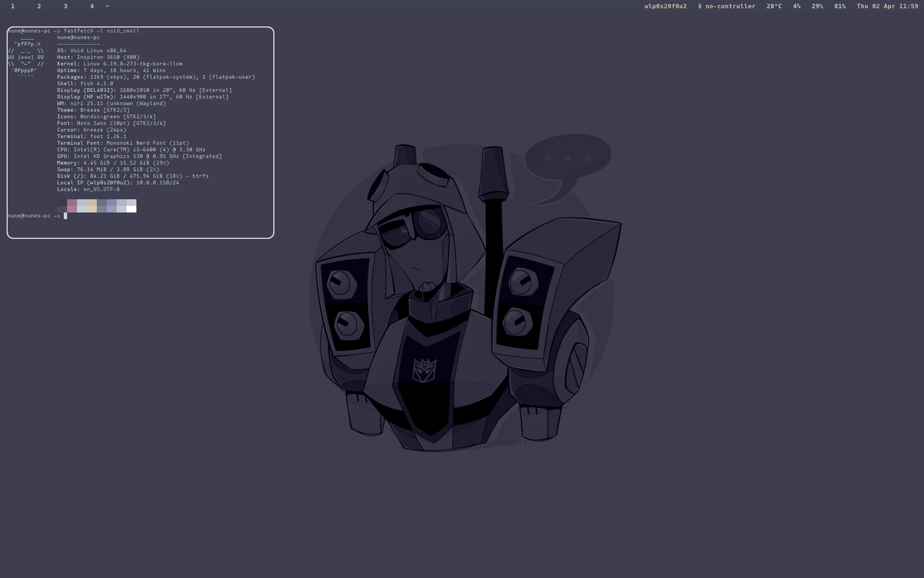Viewport: 924px width, 578px height.
Task: Click the Local IP 10.0.0.150/24 line
Action: (118, 183)
